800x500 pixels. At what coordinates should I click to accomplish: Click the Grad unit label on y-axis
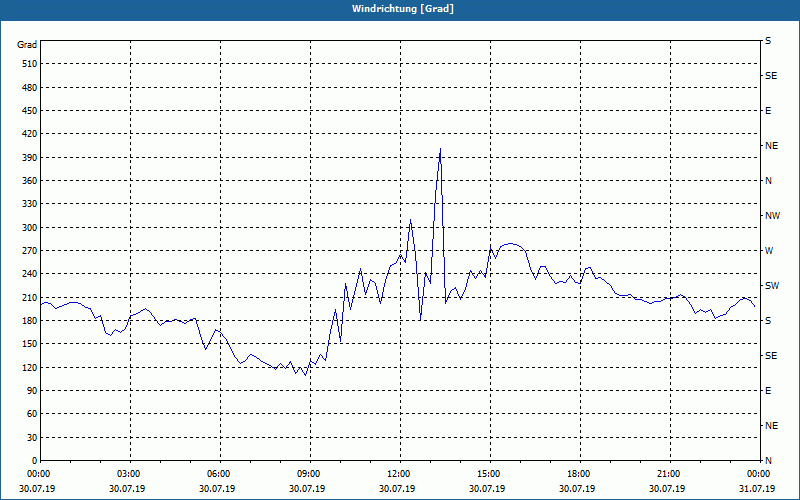[x=27, y=45]
